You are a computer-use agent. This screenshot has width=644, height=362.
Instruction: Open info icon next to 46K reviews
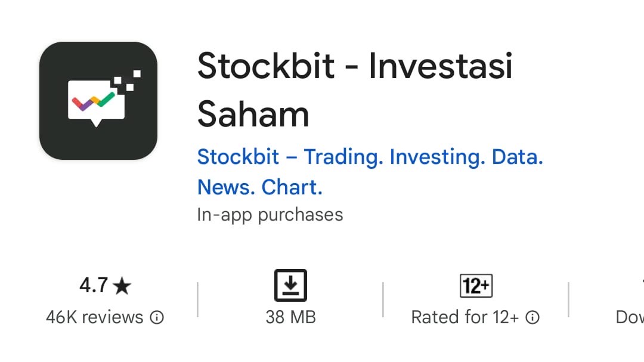pos(157,317)
